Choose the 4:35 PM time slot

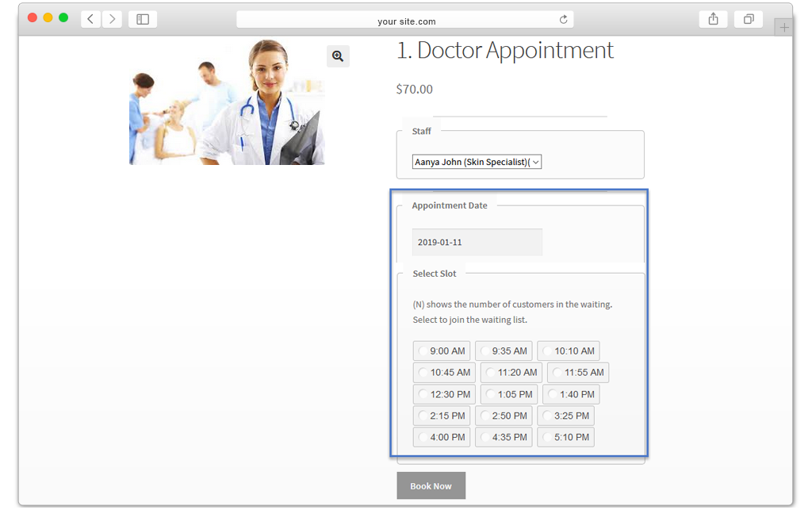point(504,437)
